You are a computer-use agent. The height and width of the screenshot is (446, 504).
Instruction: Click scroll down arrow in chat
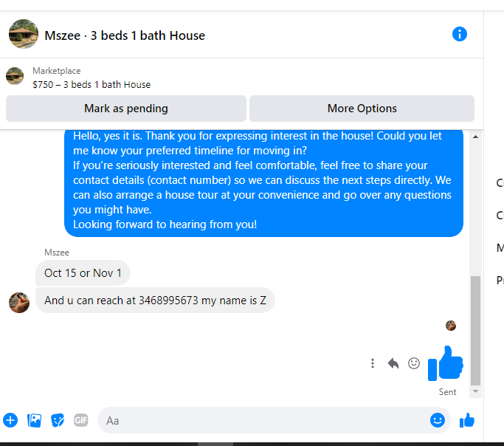point(475,391)
